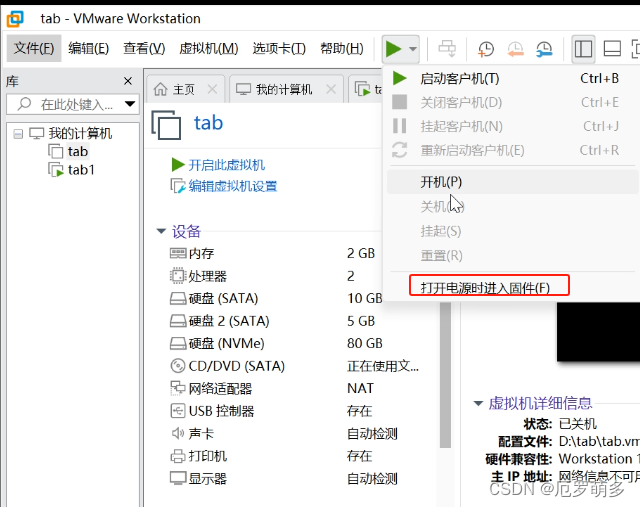Open the 选项卡(T) menu
The height and width of the screenshot is (507, 640).
(279, 49)
